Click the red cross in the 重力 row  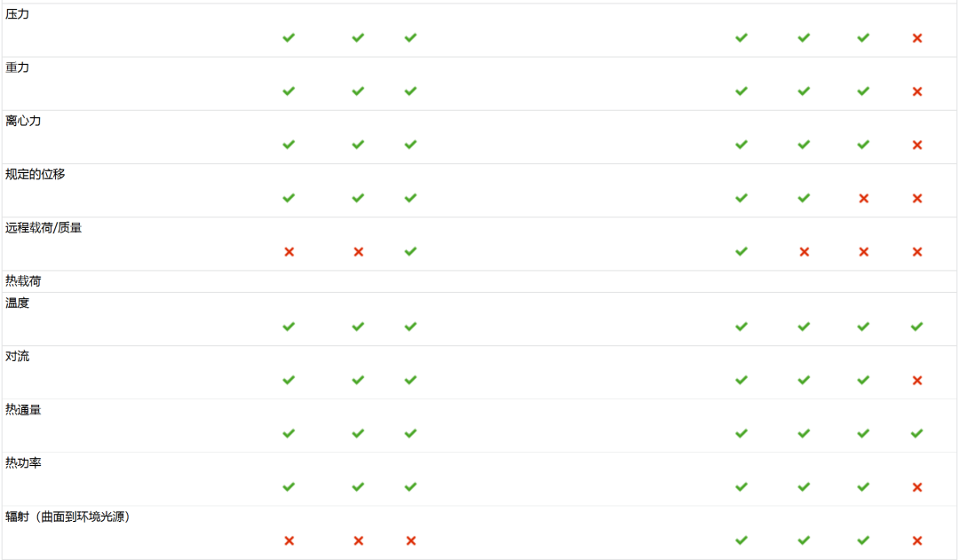pyautogui.click(x=916, y=91)
